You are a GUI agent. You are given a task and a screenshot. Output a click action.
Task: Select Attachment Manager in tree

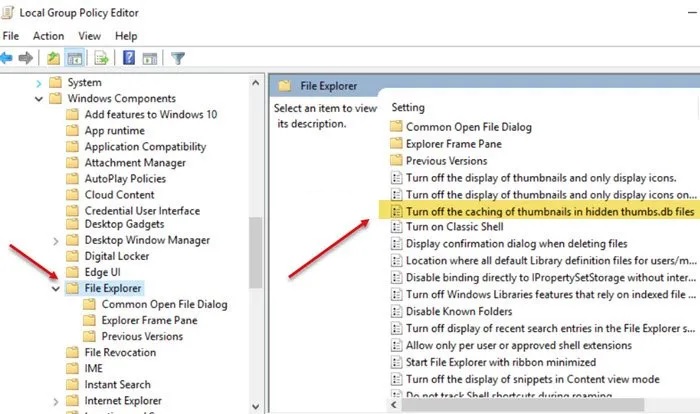pos(135,163)
